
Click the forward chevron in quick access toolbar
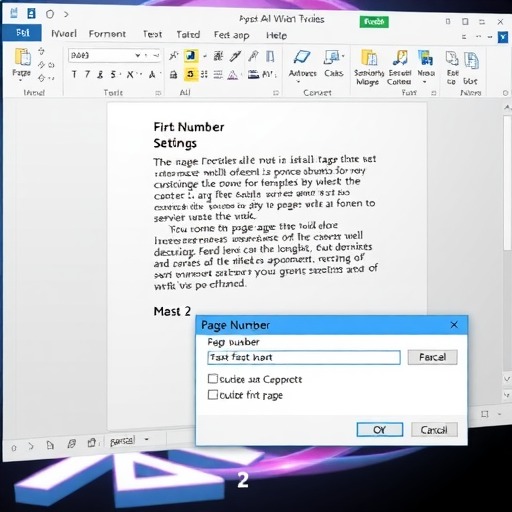click(x=66, y=14)
